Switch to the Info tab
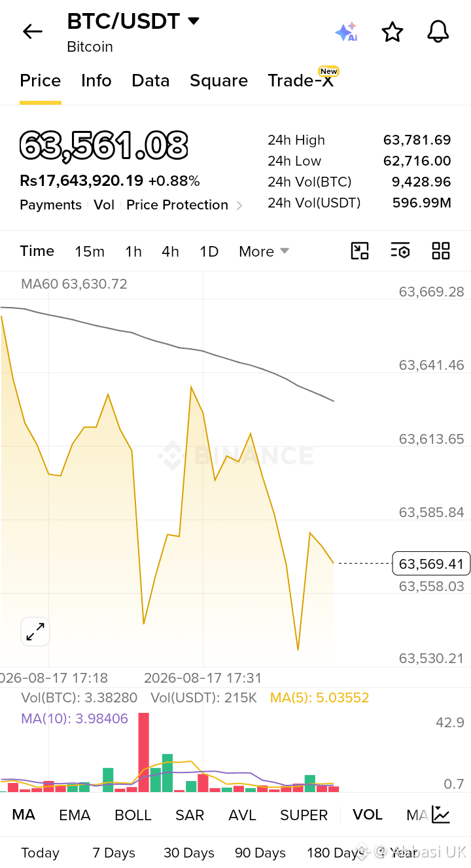Viewport: 471px width, 868px height. 96,81
